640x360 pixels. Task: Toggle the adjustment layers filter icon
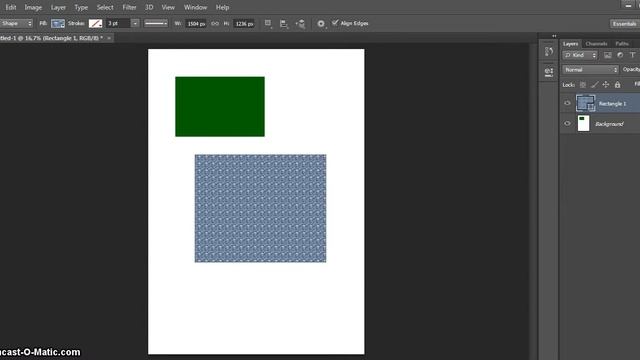point(620,55)
